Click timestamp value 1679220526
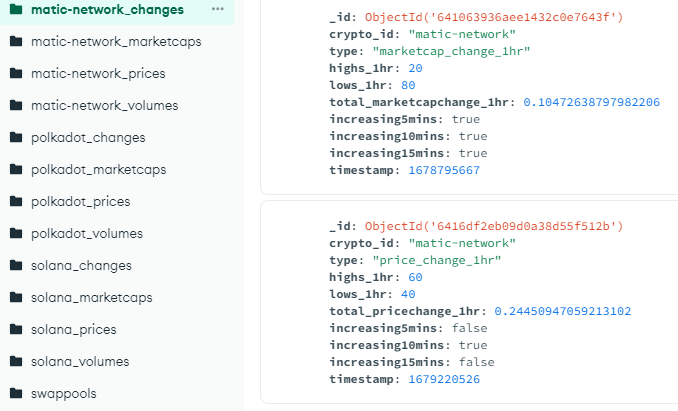 pos(444,379)
